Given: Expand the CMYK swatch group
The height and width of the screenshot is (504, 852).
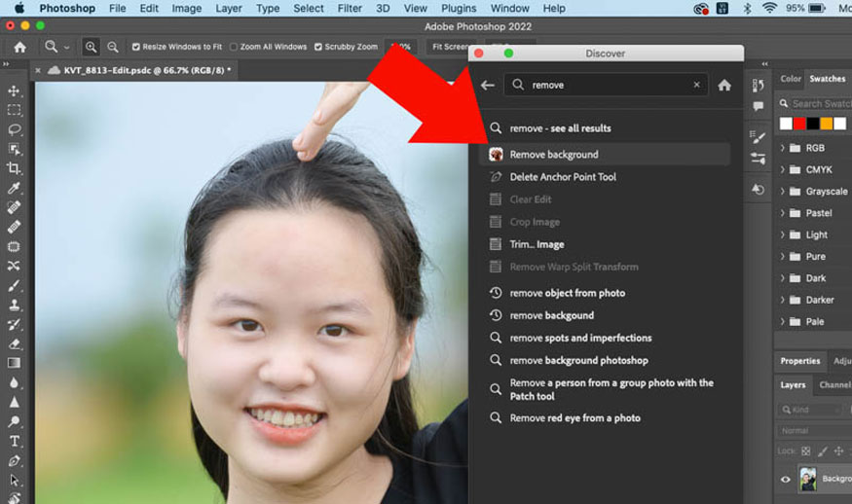Looking at the screenshot, I should 783,169.
